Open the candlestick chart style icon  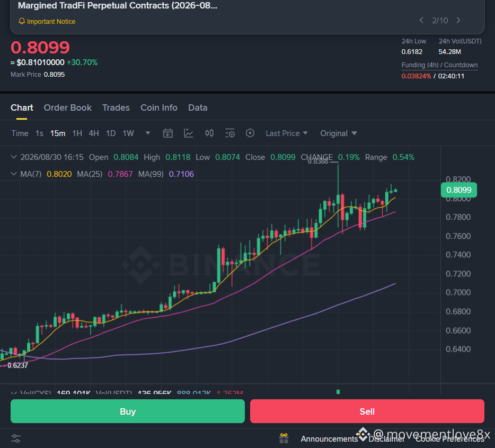pyautogui.click(x=209, y=133)
